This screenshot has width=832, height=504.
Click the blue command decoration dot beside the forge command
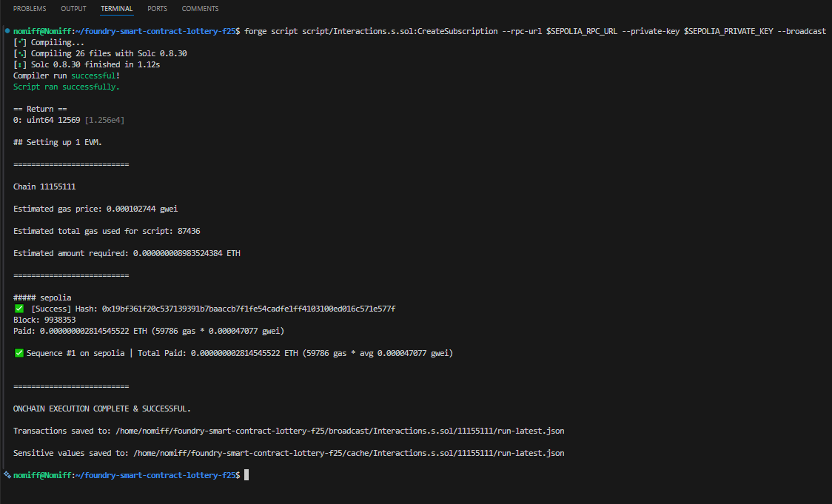coord(7,31)
